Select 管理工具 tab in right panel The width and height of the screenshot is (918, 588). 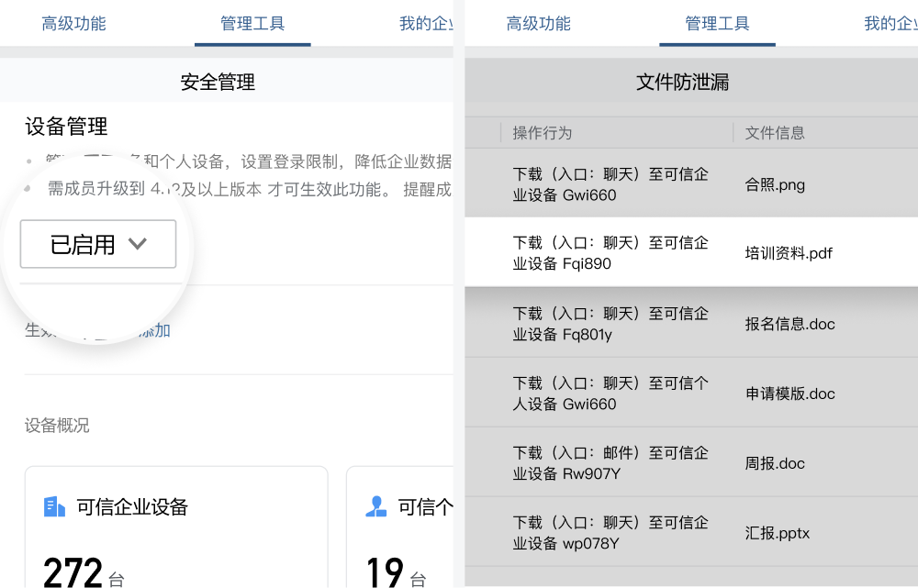717,24
